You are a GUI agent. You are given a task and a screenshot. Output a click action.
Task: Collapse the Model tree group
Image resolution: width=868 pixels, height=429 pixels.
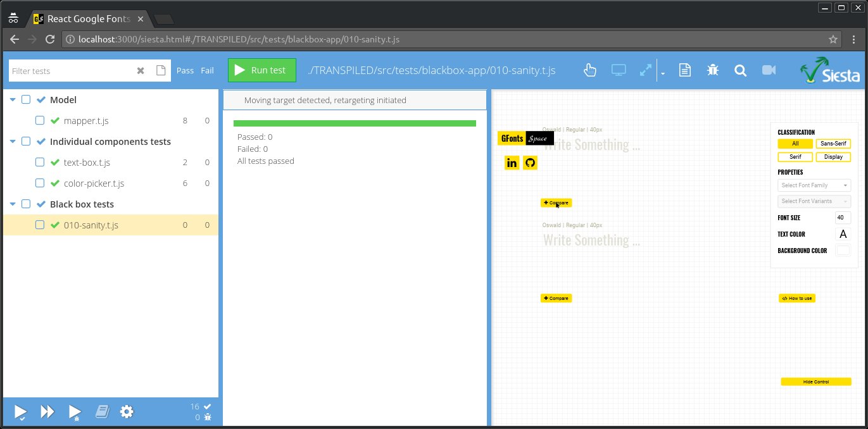13,100
